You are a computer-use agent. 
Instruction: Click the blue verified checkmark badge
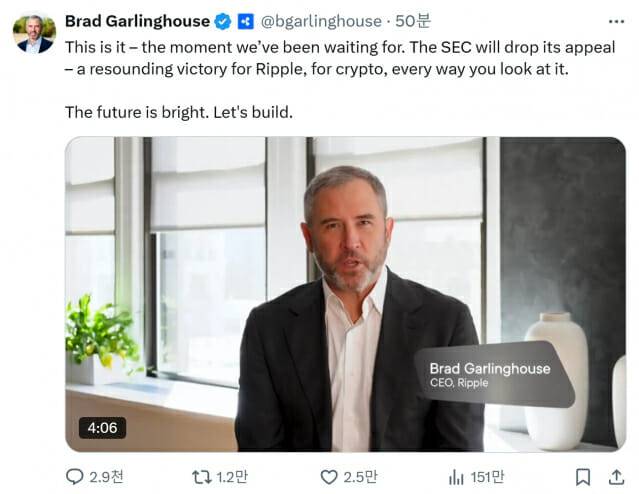[224, 21]
